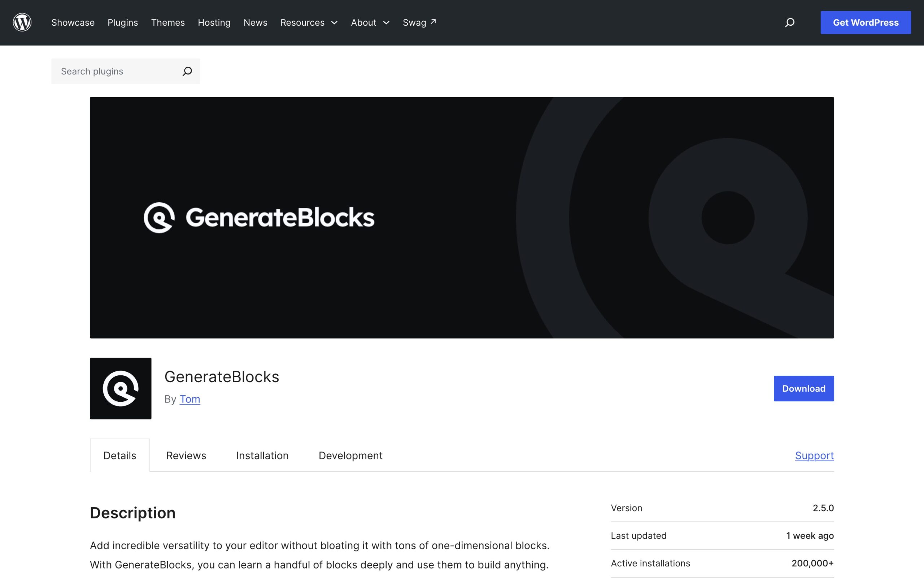The image size is (924, 578).
Task: Focus the Search plugins field
Action: point(126,71)
